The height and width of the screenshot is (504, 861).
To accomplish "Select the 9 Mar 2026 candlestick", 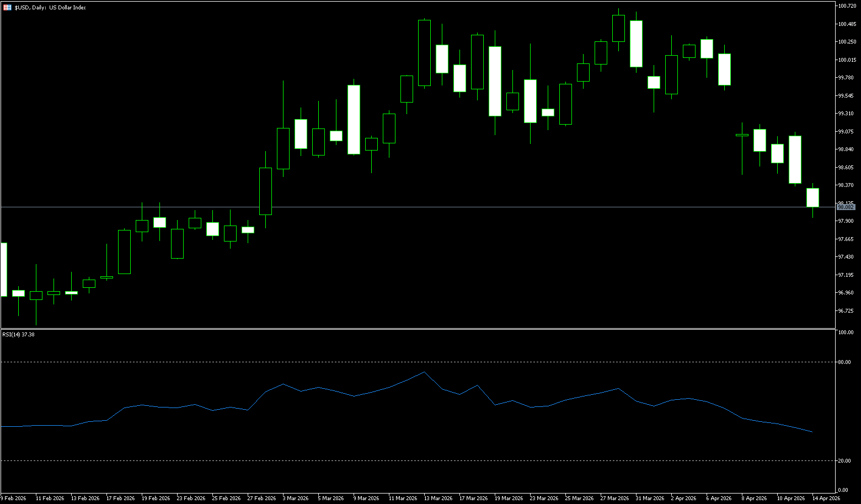I will point(354,120).
